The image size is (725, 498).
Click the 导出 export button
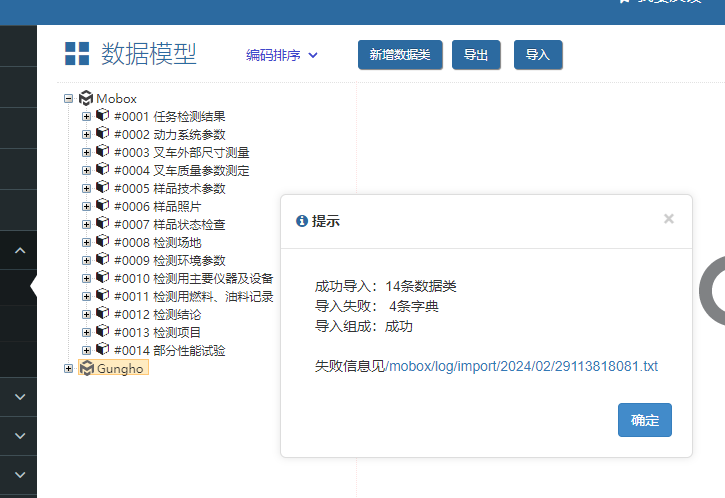point(476,55)
